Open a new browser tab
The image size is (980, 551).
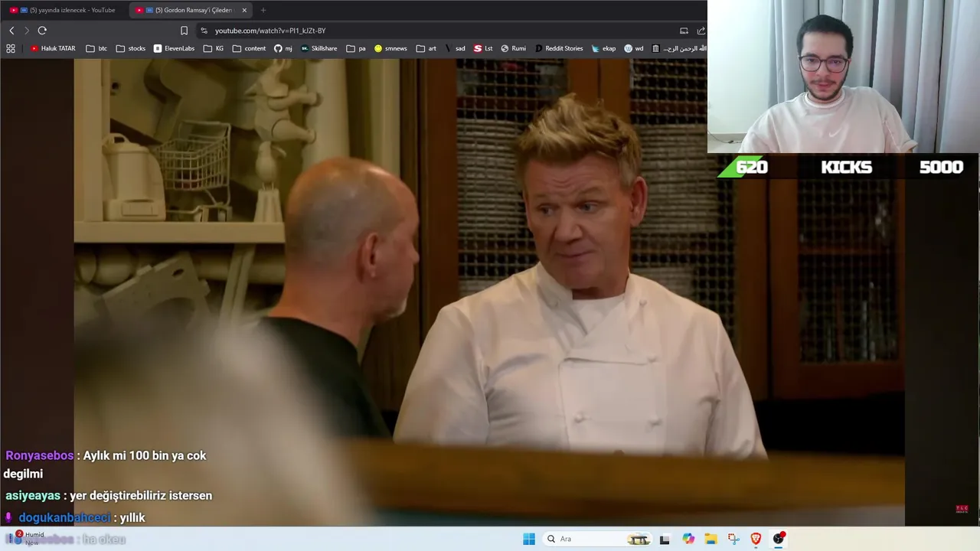pyautogui.click(x=263, y=10)
